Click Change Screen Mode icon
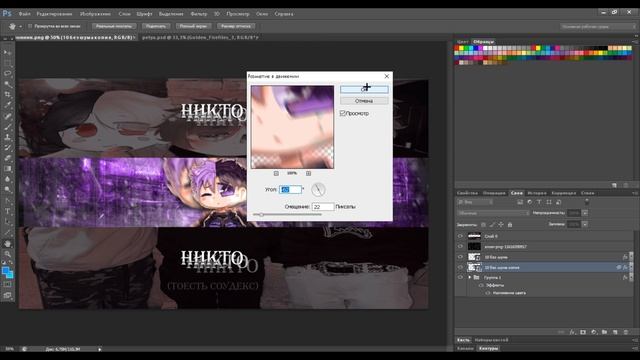The width and height of the screenshot is (640, 360). (x=7, y=295)
